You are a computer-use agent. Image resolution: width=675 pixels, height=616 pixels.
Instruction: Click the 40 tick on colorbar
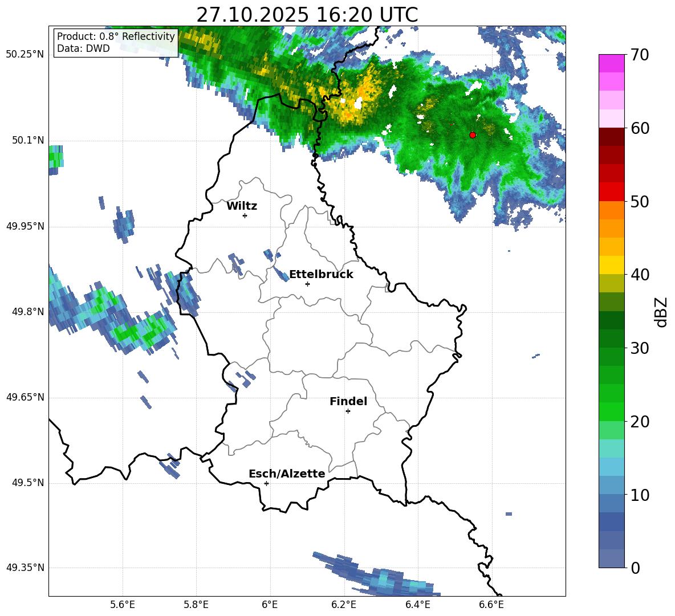pos(640,275)
